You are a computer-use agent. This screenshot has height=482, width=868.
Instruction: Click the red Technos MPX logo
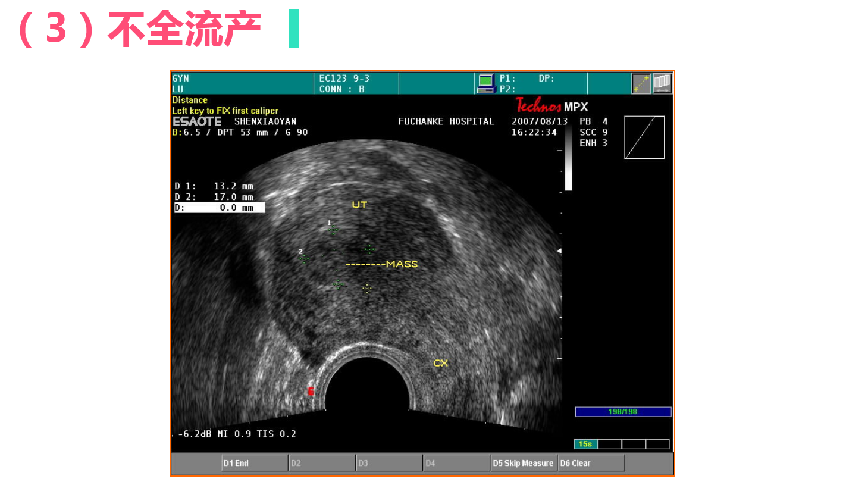click(551, 106)
